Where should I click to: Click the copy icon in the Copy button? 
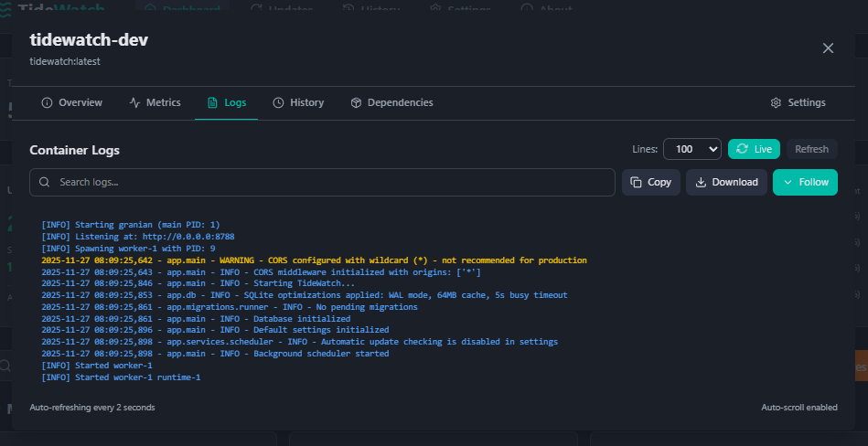tap(637, 182)
